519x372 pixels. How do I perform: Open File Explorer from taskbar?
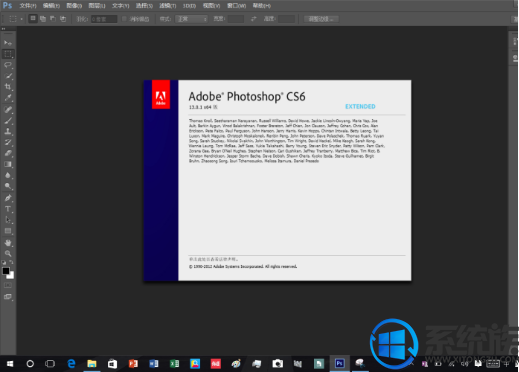(x=92, y=364)
